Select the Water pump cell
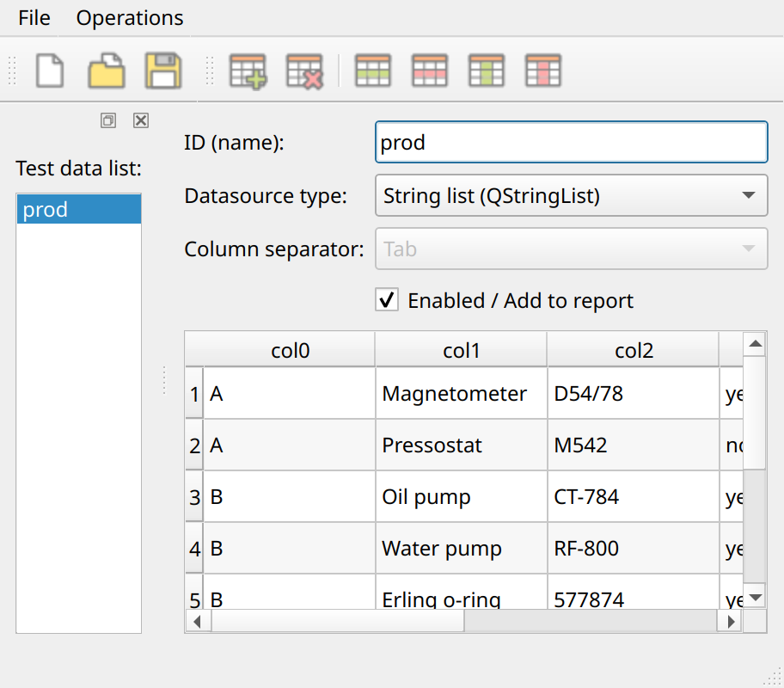Viewport: 784px width, 688px height. coord(461,548)
